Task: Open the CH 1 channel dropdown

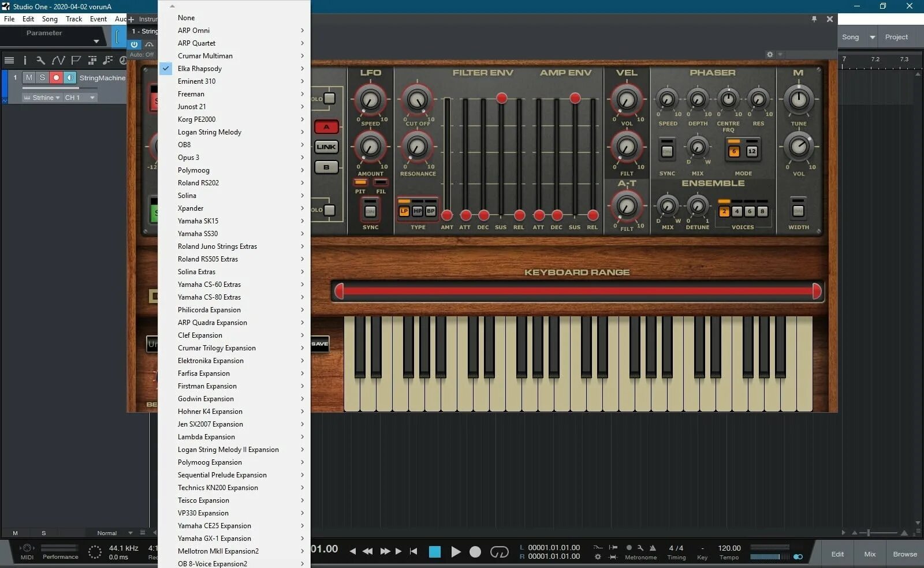Action: click(x=80, y=98)
